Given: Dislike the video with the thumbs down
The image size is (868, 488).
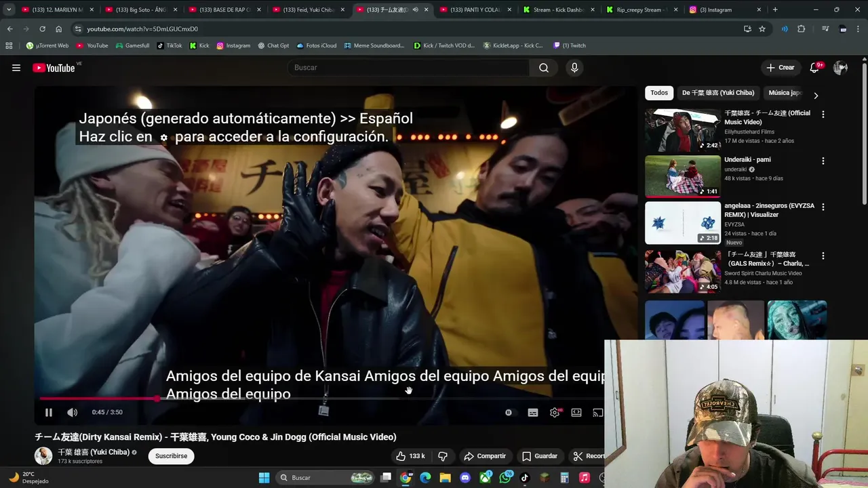Looking at the screenshot, I should 443,456.
